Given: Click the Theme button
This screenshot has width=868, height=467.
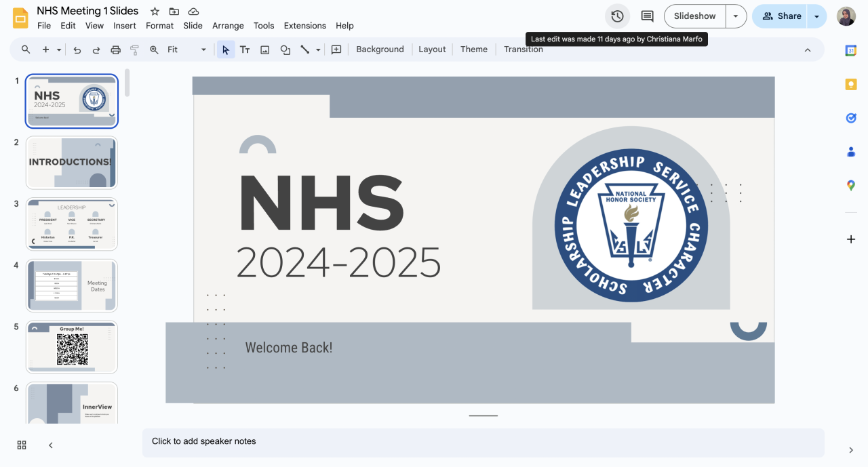Looking at the screenshot, I should [474, 49].
